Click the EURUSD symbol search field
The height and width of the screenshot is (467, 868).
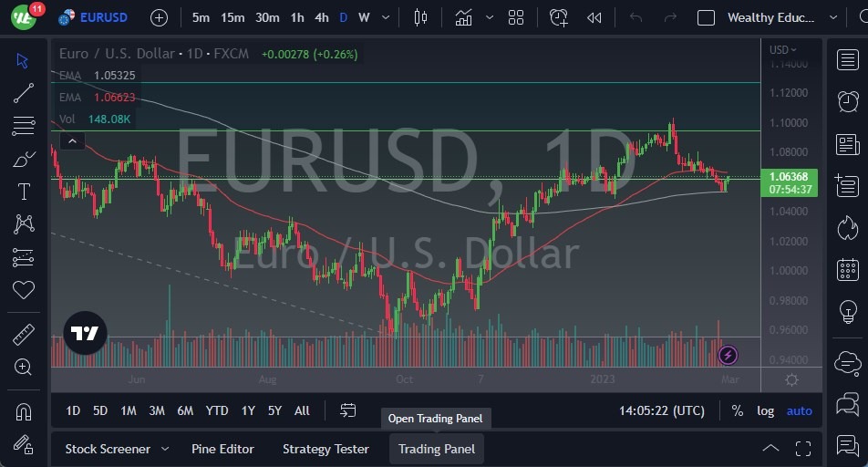tap(103, 17)
